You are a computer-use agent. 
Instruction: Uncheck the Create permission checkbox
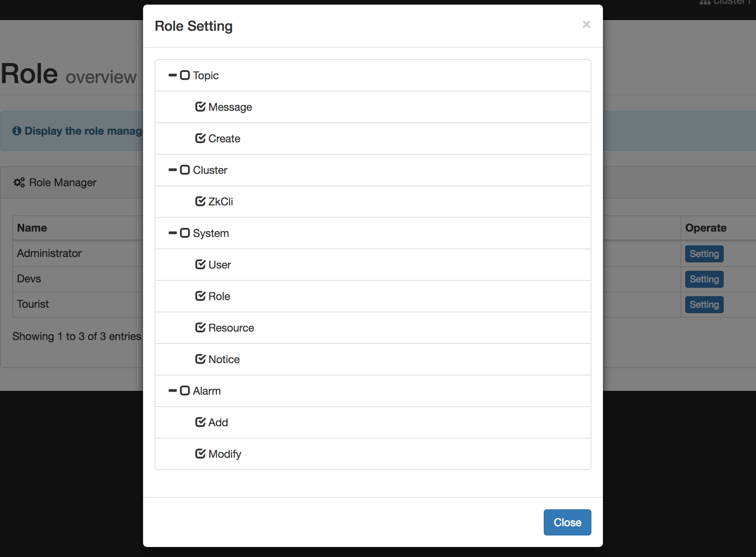pos(200,138)
